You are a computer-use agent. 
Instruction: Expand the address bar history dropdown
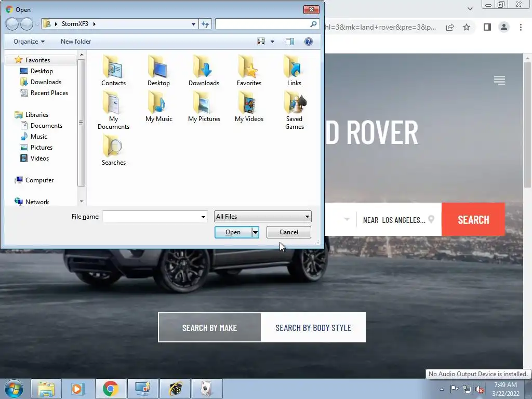coord(193,24)
